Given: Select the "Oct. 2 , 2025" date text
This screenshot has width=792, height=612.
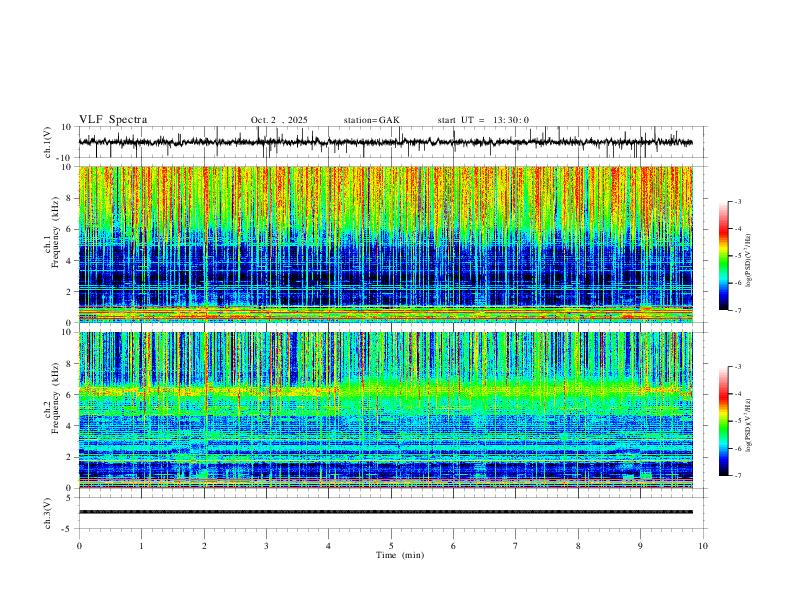Looking at the screenshot, I should tap(279, 120).
